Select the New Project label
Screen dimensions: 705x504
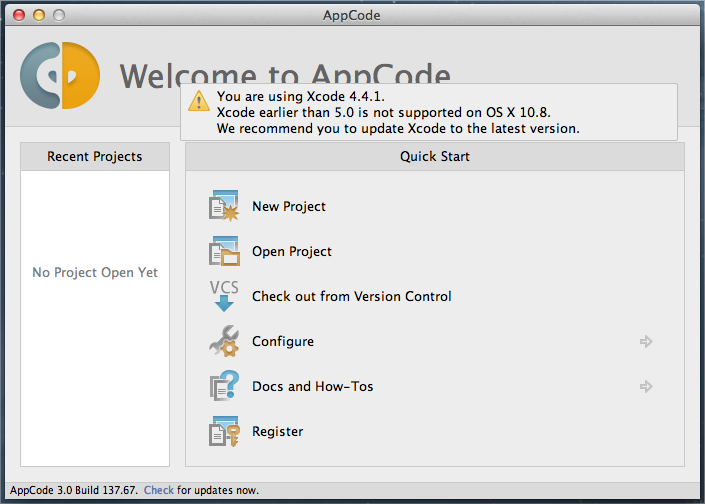coord(289,206)
